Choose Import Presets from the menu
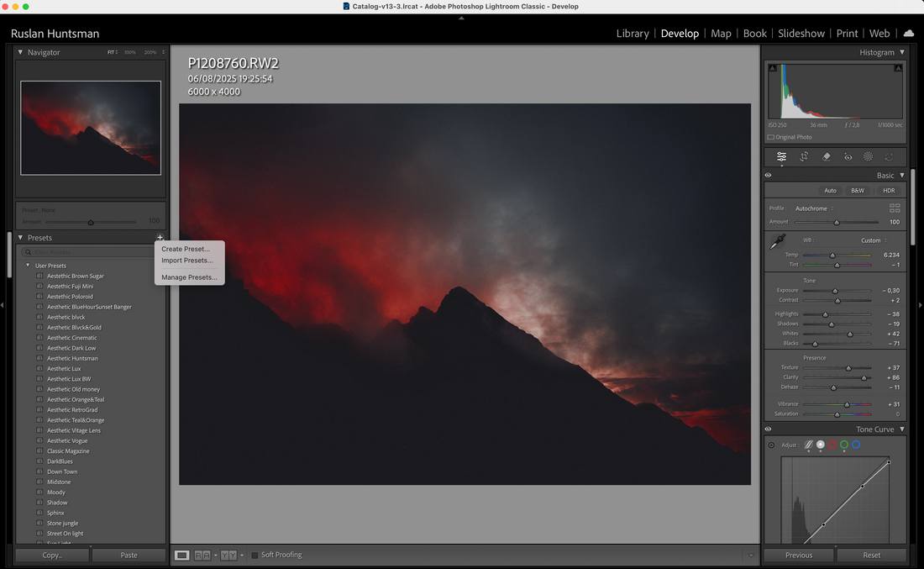Image resolution: width=924 pixels, height=569 pixels. pos(187,261)
